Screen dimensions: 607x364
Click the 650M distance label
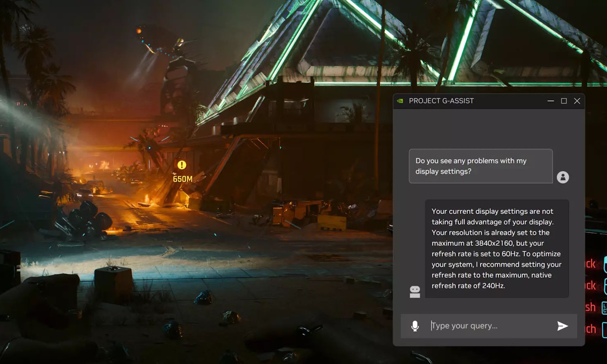tap(183, 179)
